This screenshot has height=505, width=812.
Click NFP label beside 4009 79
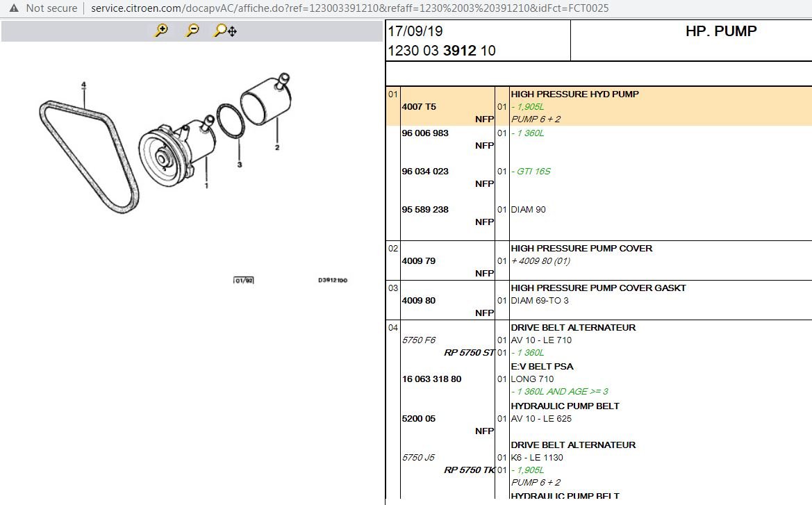click(x=484, y=274)
